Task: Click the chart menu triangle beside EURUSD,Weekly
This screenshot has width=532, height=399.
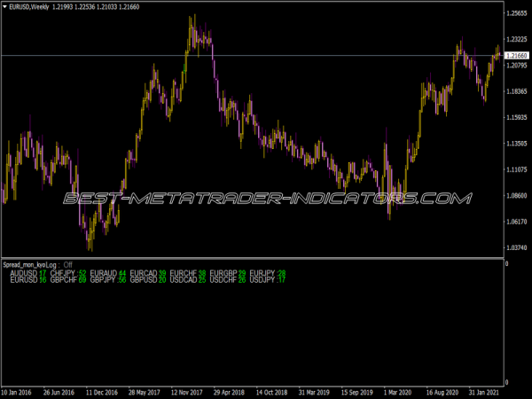Action: click(x=4, y=7)
